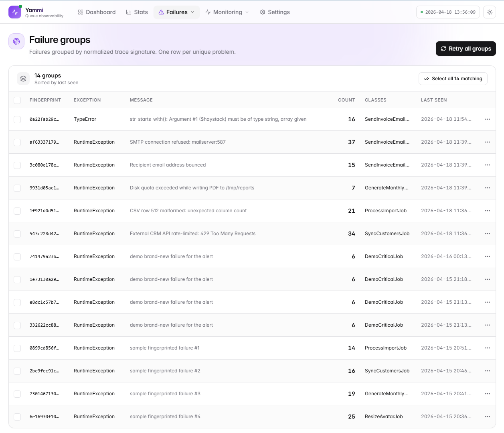Open actions menu for sample failure #1 row
Screen dimensions: 504x433
[x=488, y=348]
